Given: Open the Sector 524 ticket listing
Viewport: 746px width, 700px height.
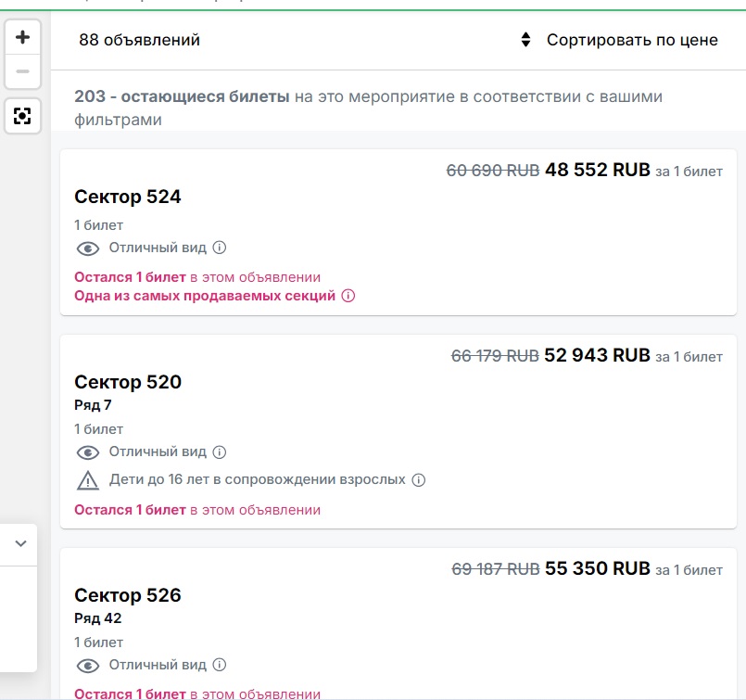Looking at the screenshot, I should tap(128, 197).
